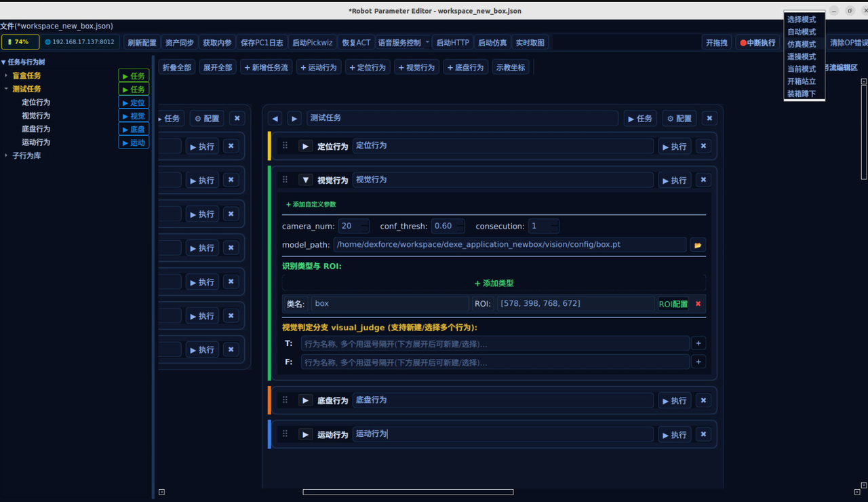Screen dimensions: 868x502
Task: Click 获取内参 toolbar button
Action: click(x=217, y=43)
